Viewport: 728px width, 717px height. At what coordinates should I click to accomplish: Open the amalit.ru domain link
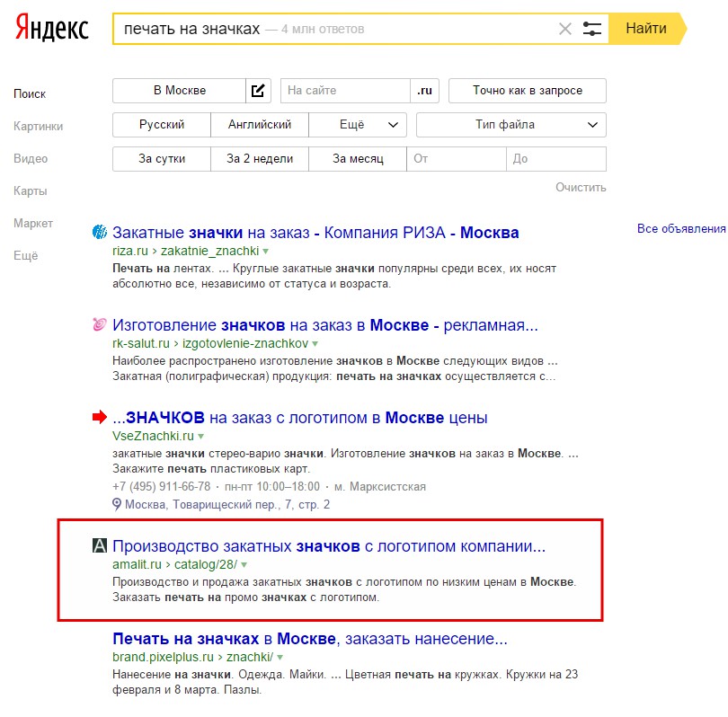point(137,565)
